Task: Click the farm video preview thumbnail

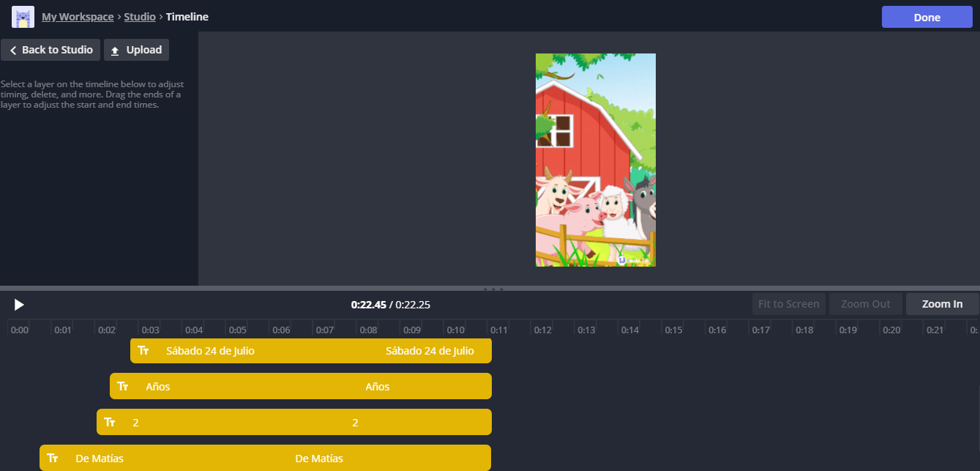Action: coord(596,160)
